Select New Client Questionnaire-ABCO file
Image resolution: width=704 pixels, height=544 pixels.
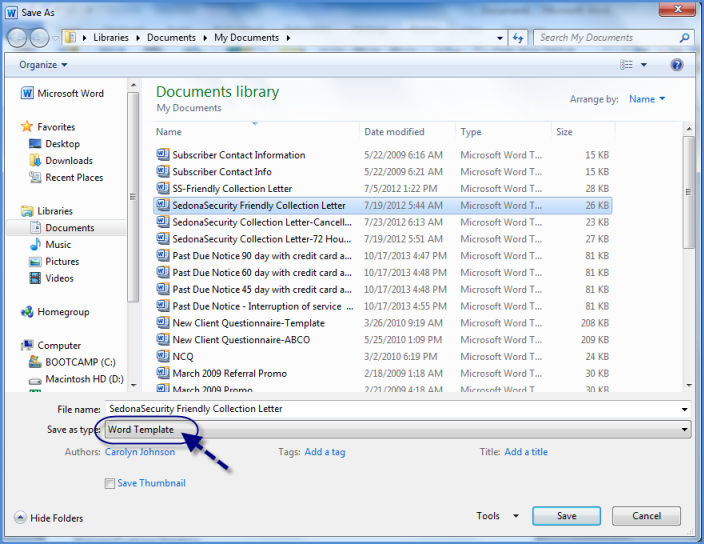(x=382, y=340)
